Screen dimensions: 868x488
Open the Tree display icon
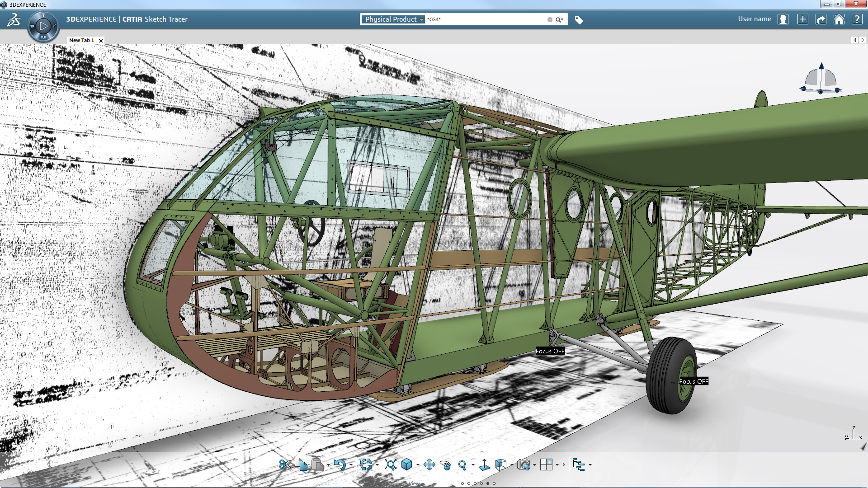point(578,465)
